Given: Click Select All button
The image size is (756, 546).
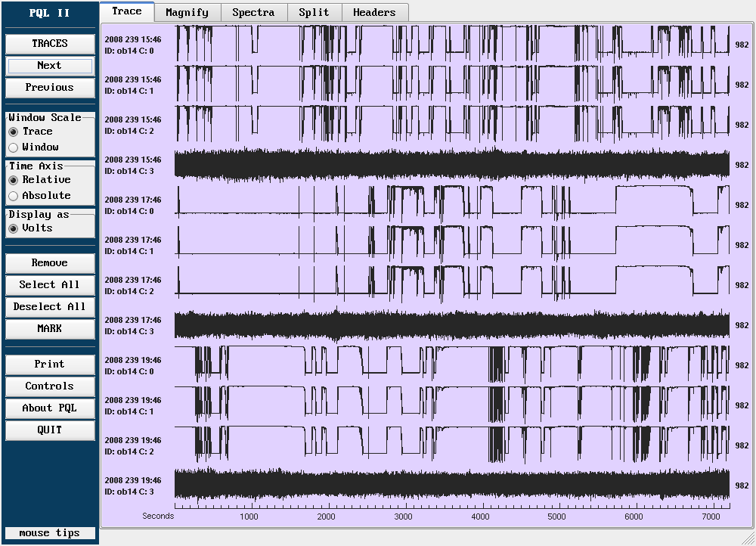Looking at the screenshot, I should click(x=50, y=285).
